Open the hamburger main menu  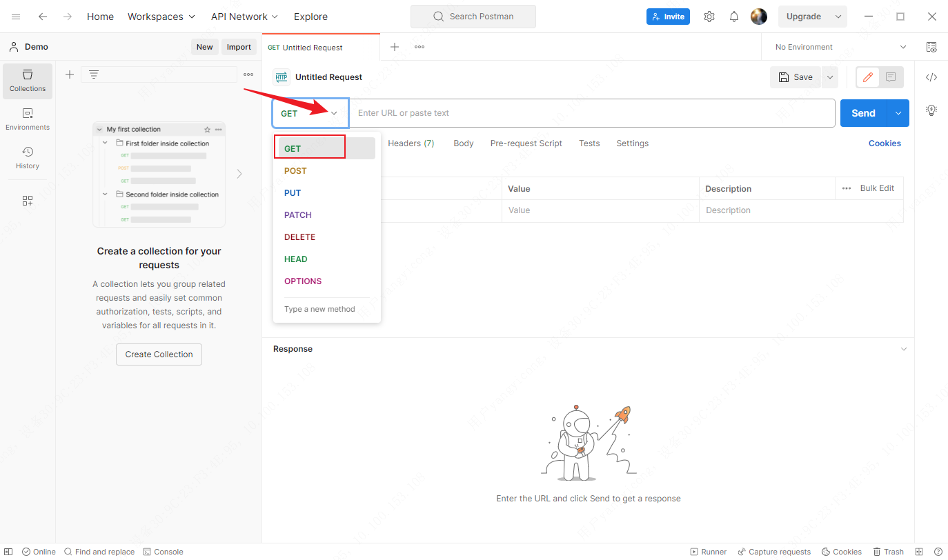point(16,17)
